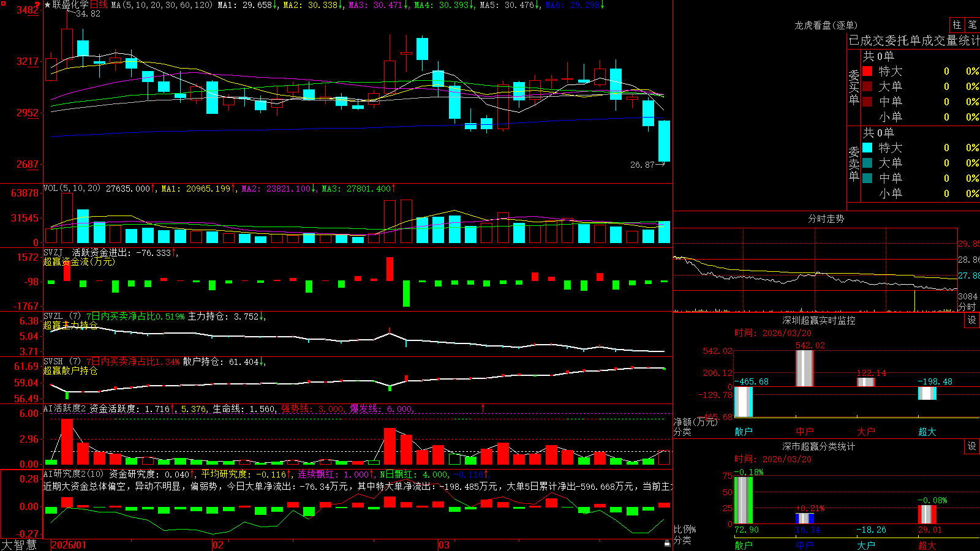Screen dimensions: 980x551
Task: Click the red question mark icon near 3482
Action: click(37, 6)
